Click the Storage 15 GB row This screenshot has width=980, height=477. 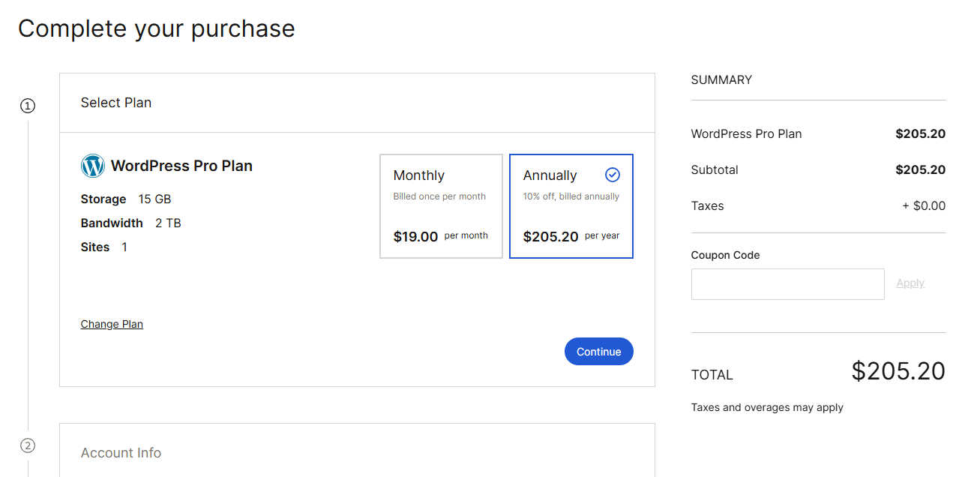click(126, 199)
